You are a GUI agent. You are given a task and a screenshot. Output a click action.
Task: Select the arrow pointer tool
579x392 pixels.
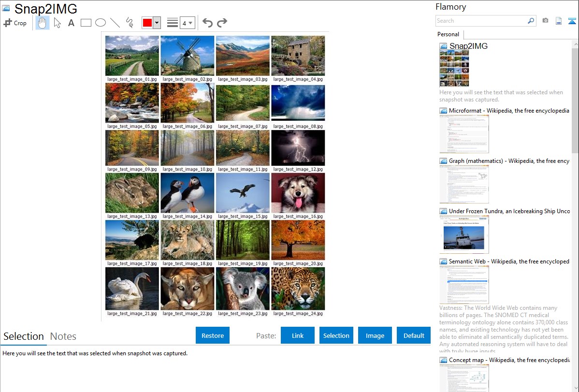[57, 23]
